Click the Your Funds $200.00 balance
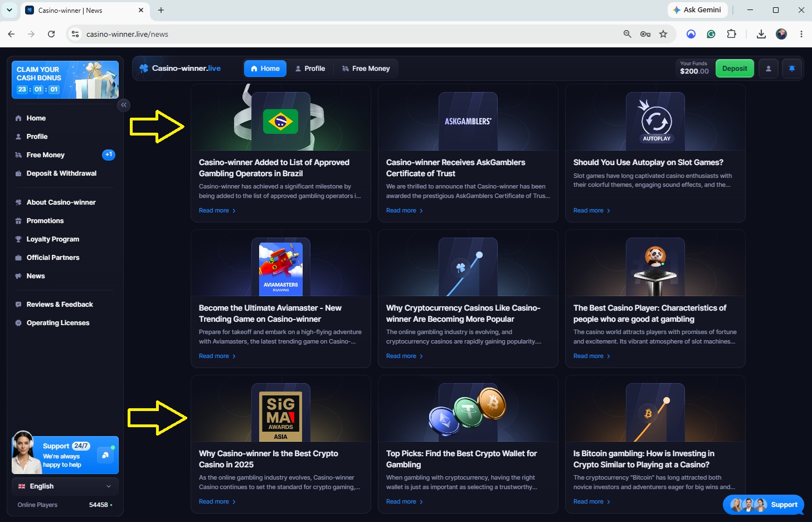Image resolution: width=812 pixels, height=522 pixels. pyautogui.click(x=694, y=68)
